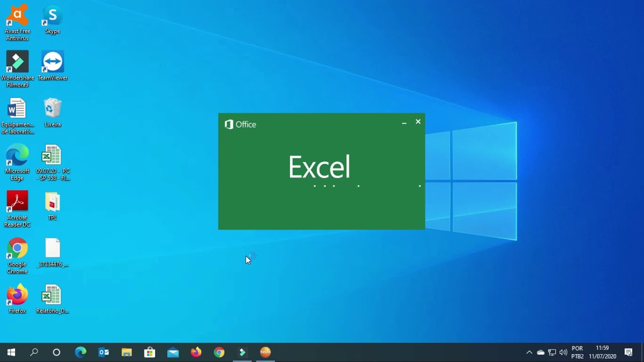Switch to the testo app in taskbar

266,352
